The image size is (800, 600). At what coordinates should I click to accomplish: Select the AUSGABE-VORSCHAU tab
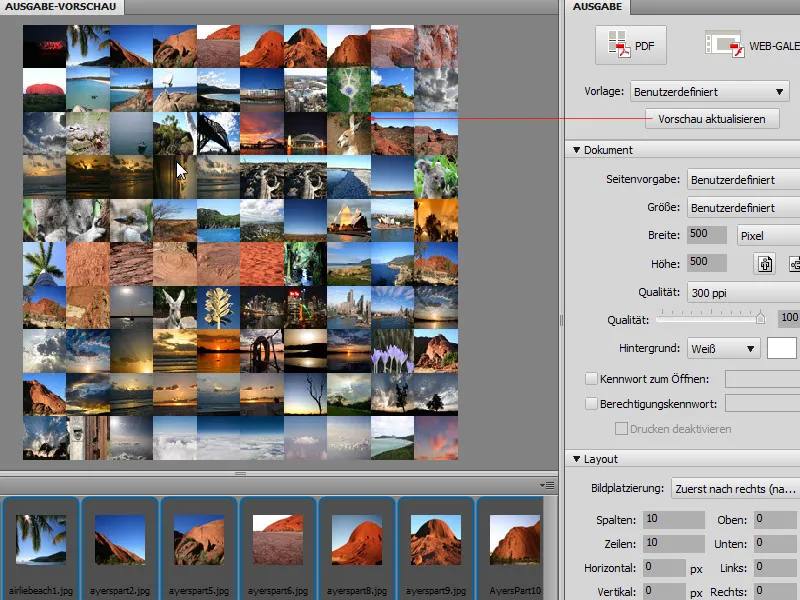coord(61,7)
